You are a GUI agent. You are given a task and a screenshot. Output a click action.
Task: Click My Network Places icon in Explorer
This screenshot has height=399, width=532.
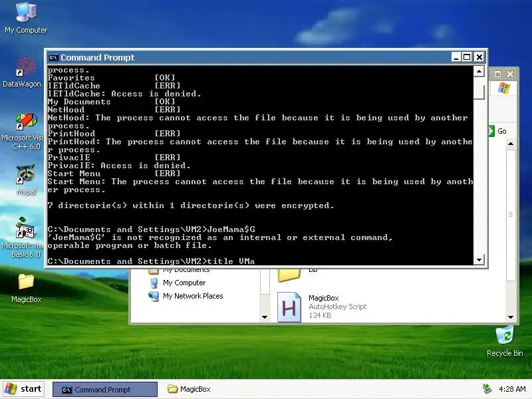(x=154, y=296)
